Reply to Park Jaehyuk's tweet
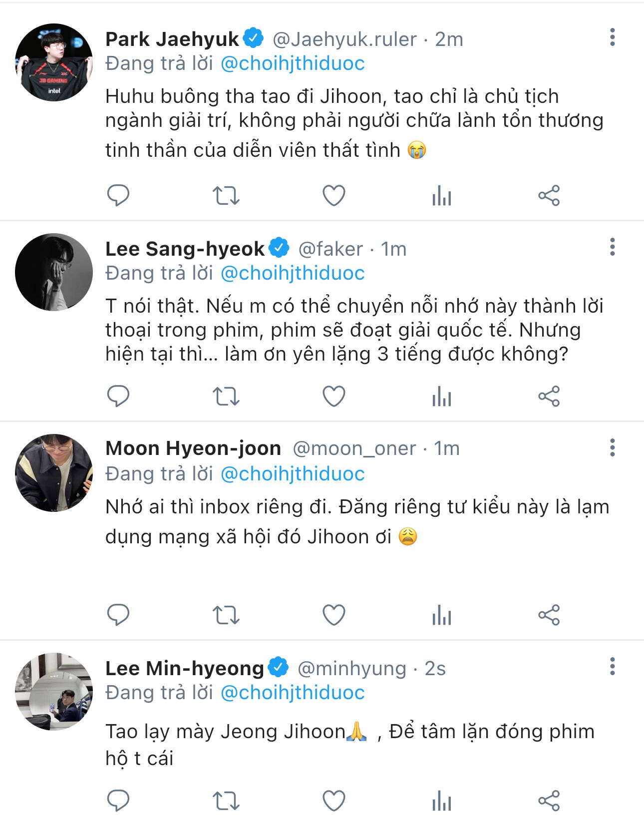 (x=118, y=195)
